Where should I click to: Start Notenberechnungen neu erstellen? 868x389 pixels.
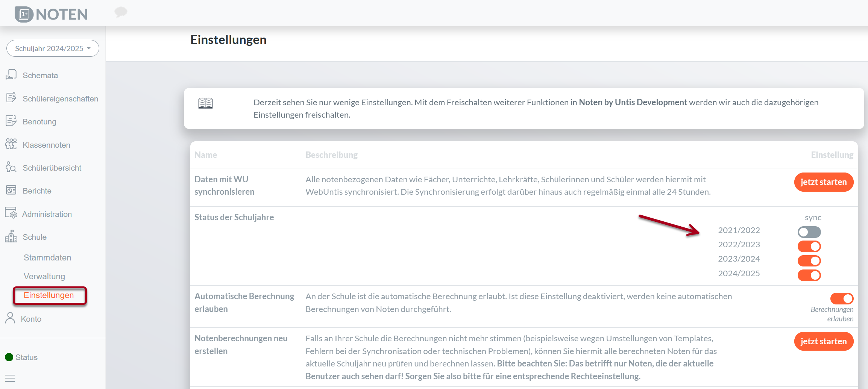824,341
